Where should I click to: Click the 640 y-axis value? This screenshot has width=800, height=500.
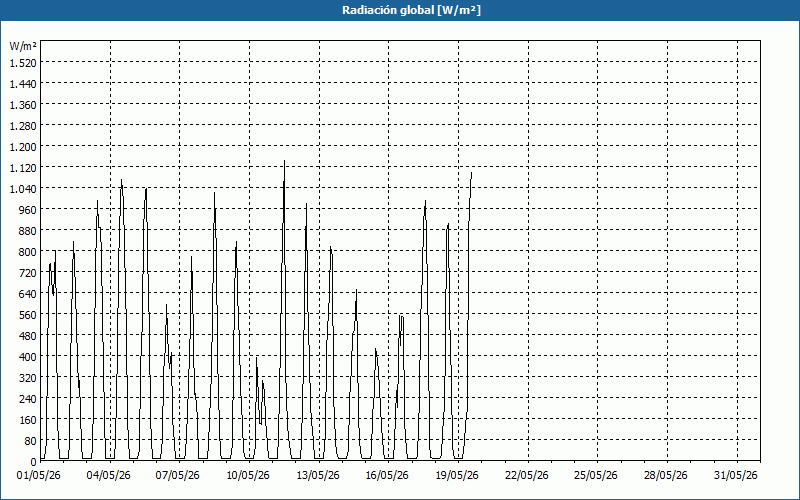28,294
